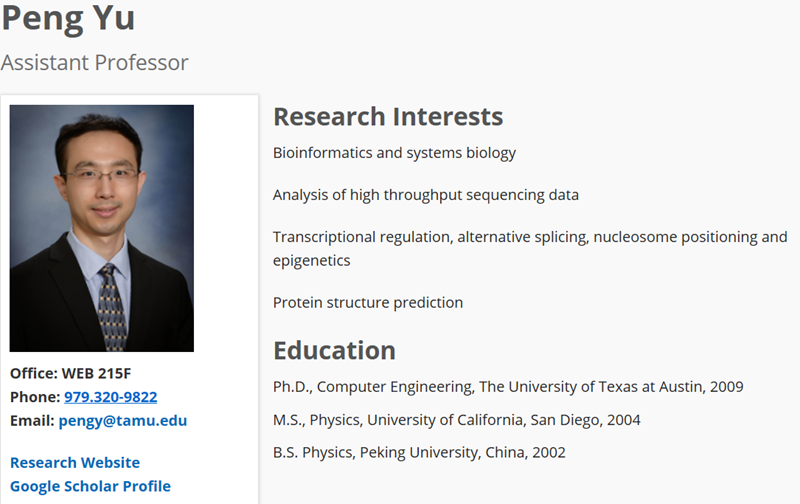Visit the Google Scholar Profile link
The height and width of the screenshot is (504, 800).
tap(90, 486)
